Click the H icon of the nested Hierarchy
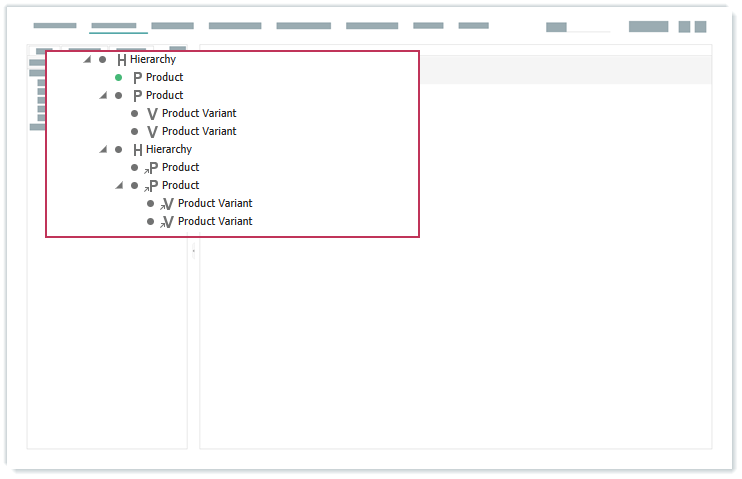Screen dimensions: 742x479 tap(137, 150)
